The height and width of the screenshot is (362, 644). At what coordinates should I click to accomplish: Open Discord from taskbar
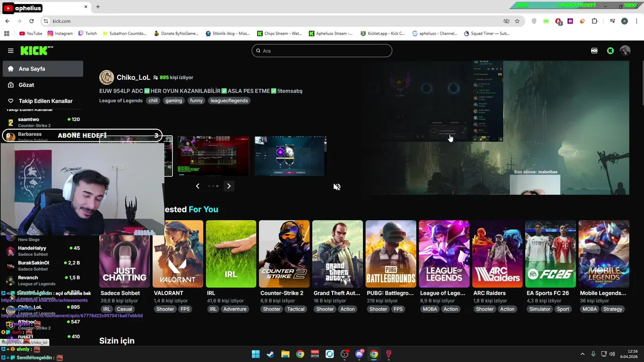point(359,354)
